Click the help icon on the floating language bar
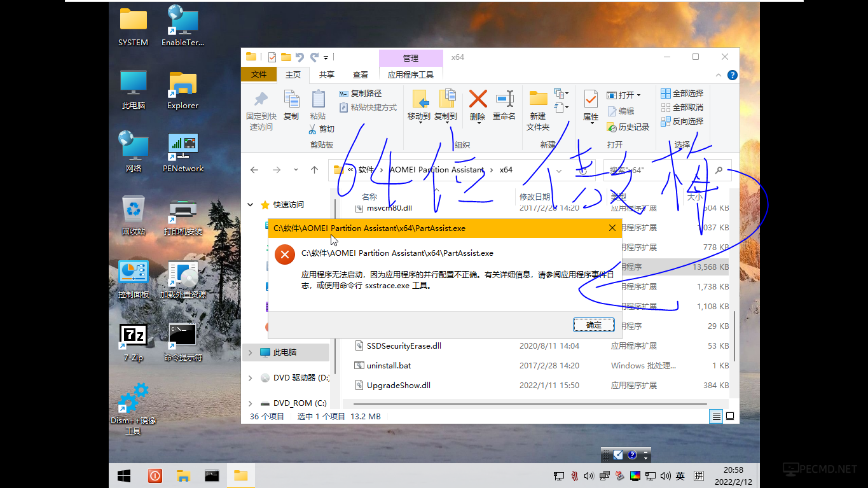868x488 pixels. coord(632,455)
